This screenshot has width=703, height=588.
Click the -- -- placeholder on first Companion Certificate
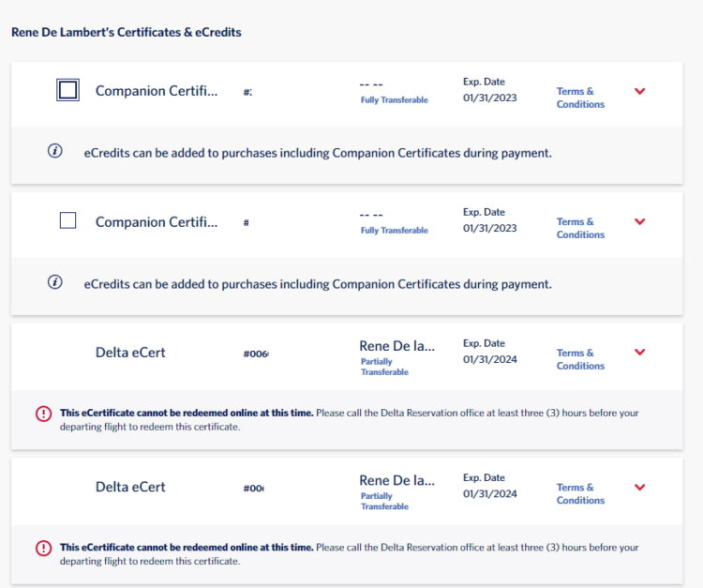tap(371, 84)
